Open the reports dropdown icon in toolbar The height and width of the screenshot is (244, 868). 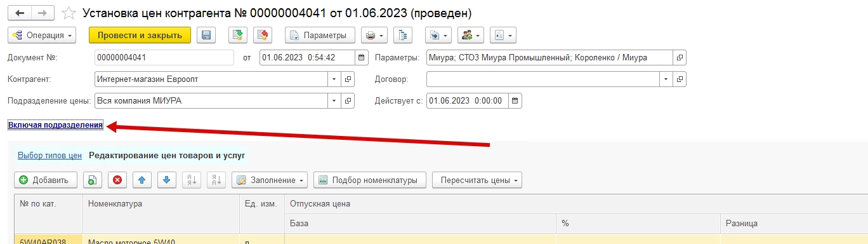503,36
